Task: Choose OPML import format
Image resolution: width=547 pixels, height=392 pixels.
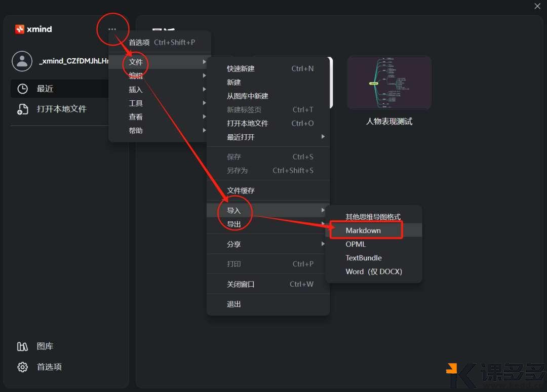Action: tap(356, 244)
